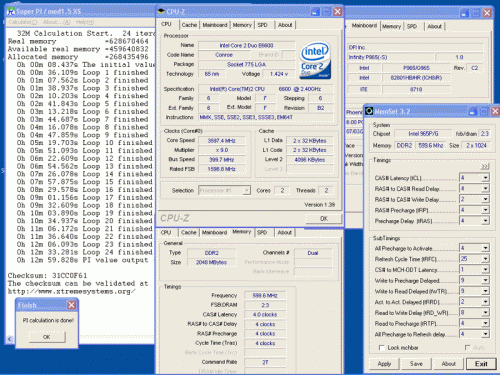
Task: Select the Memory tab in the rear CPU-Z mainboard window
Action: (392, 26)
